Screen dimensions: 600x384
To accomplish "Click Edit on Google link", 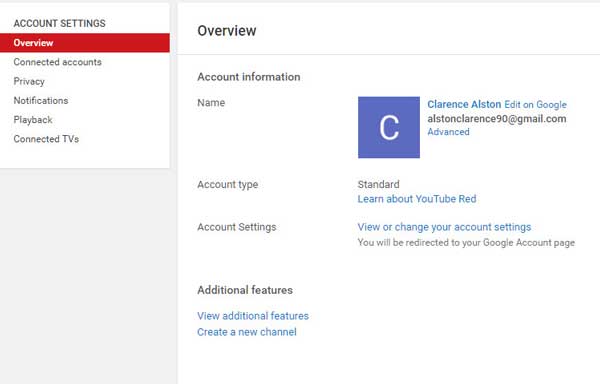I will (x=535, y=104).
